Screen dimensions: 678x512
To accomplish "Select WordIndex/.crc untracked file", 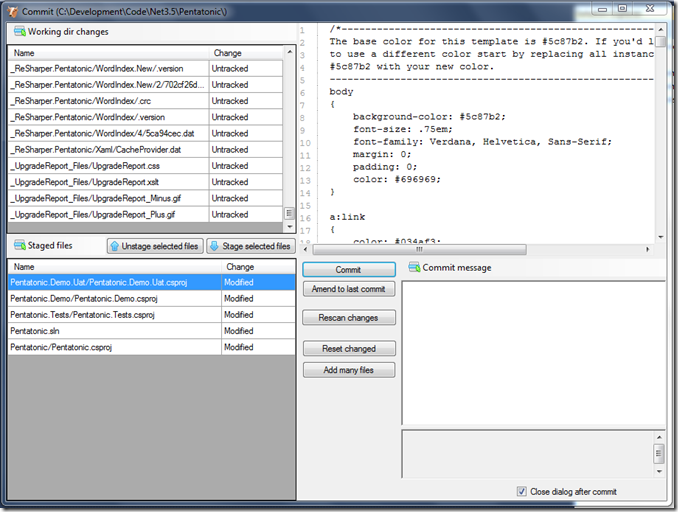I will pyautogui.click(x=146, y=101).
